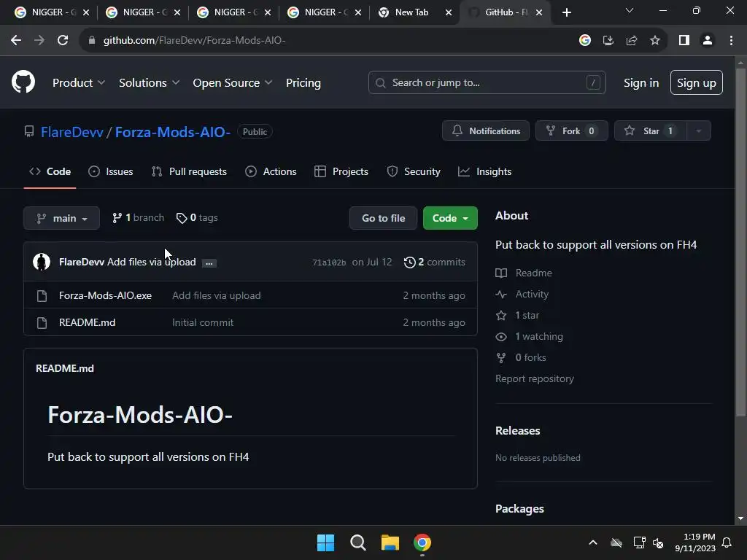Click Report repository
This screenshot has width=747, height=560.
point(535,378)
